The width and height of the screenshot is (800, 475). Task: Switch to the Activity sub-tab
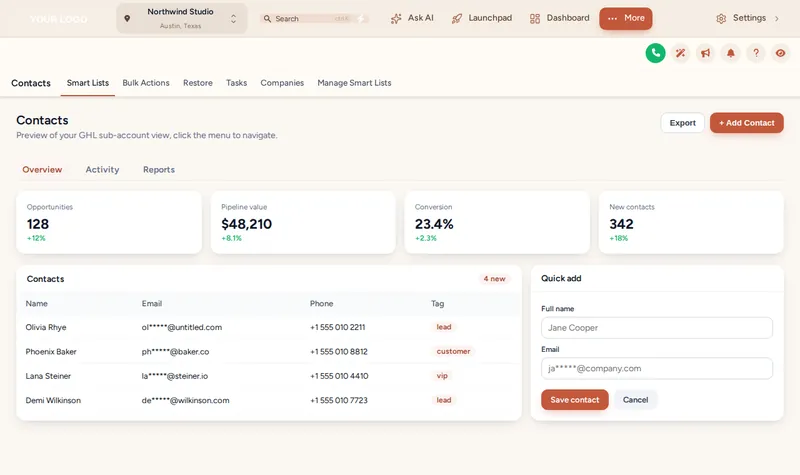(x=102, y=170)
